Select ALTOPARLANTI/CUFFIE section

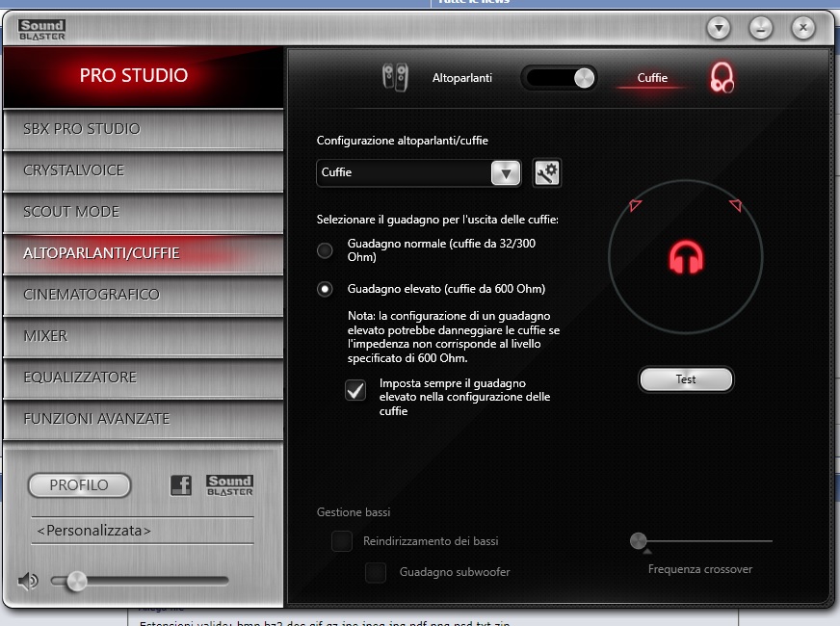143,253
